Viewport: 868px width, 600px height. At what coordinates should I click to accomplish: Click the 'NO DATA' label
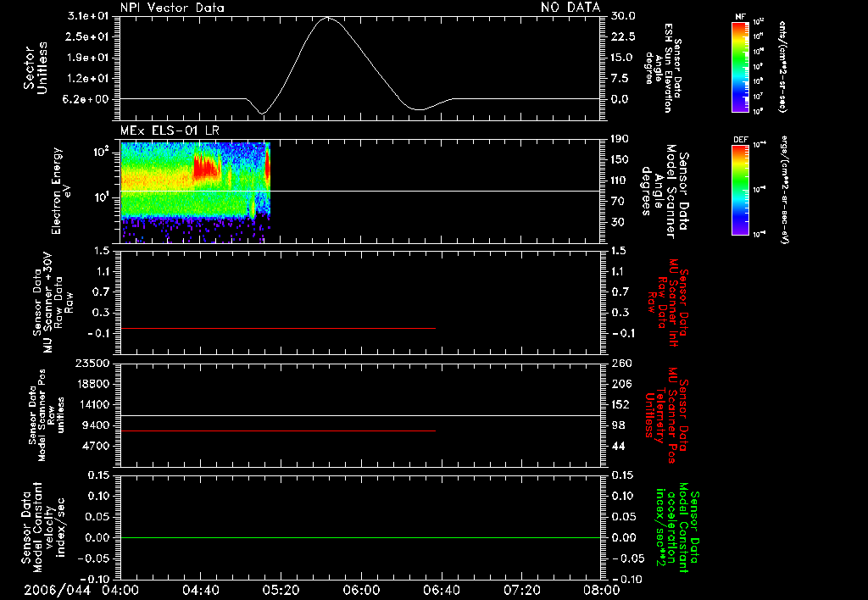point(570,8)
